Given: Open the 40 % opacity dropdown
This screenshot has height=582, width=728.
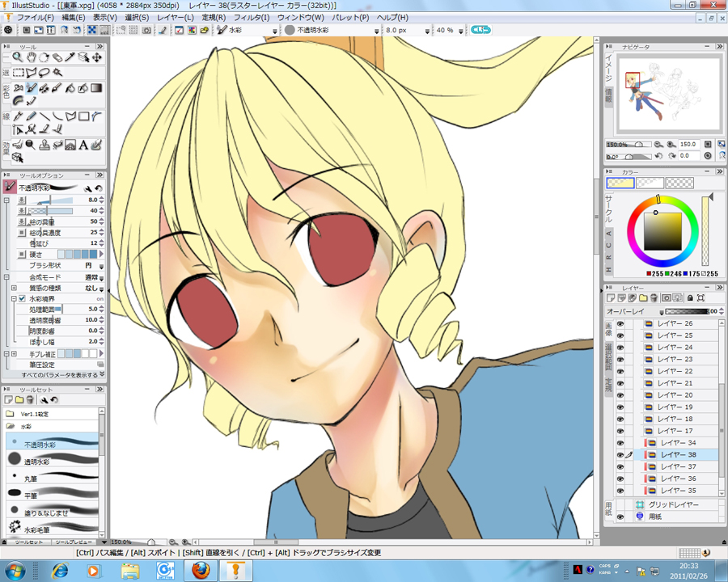Looking at the screenshot, I should pos(460,31).
